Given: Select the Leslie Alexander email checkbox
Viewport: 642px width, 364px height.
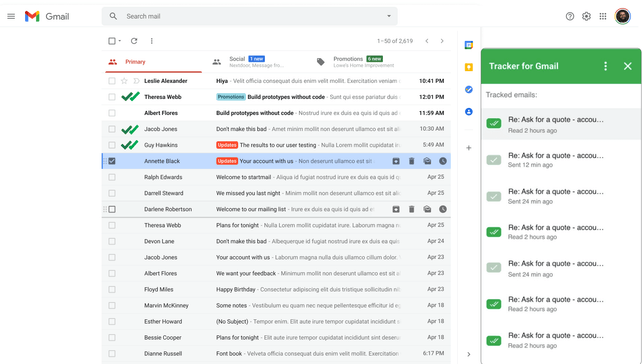Looking at the screenshot, I should [112, 81].
